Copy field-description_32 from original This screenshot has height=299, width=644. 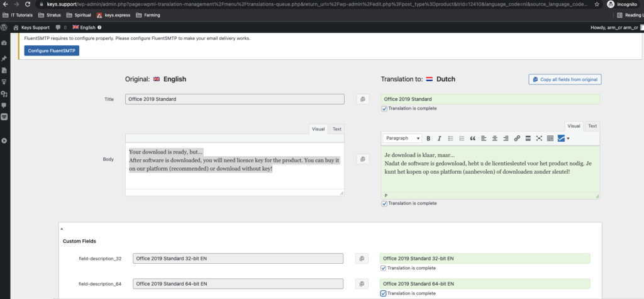pyautogui.click(x=361, y=258)
